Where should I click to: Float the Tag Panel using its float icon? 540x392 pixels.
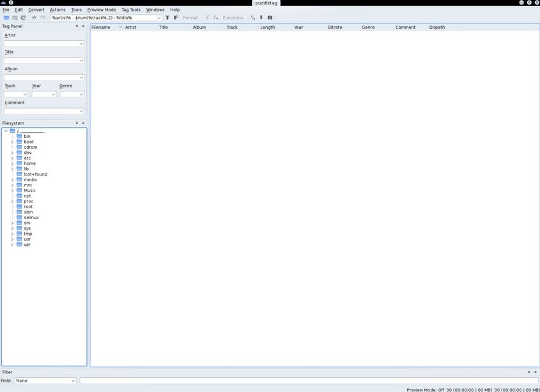point(77,26)
